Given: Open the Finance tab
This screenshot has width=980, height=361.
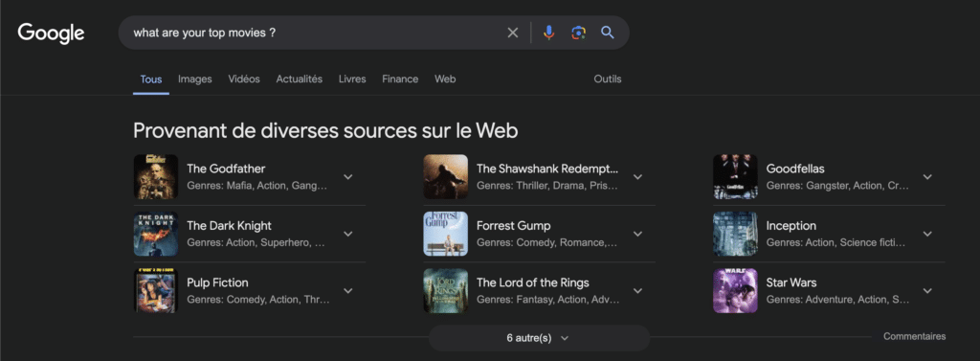Looking at the screenshot, I should [400, 79].
